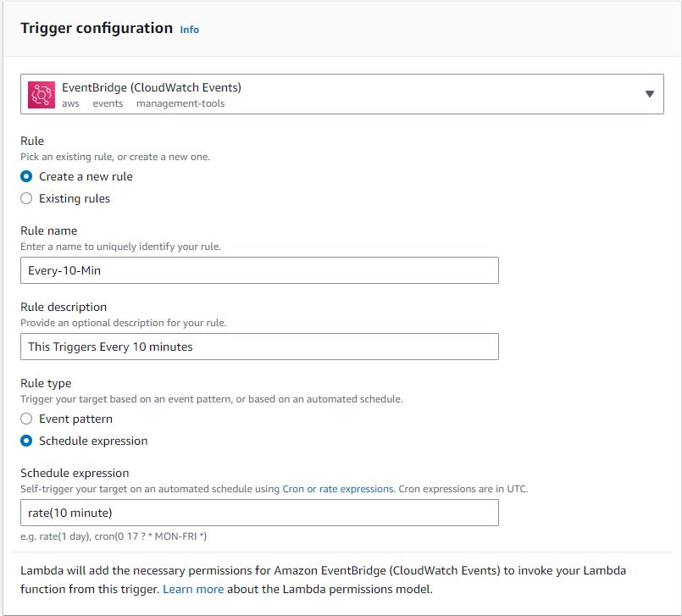Viewport: 682px width, 616px height.
Task: Select "Event pattern" as the rule type
Action: [x=27, y=419]
